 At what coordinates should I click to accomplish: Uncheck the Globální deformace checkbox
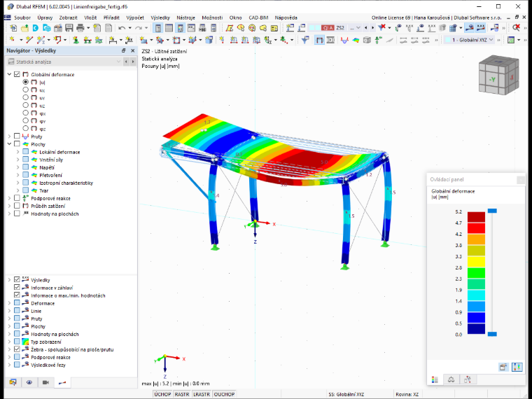(17, 74)
